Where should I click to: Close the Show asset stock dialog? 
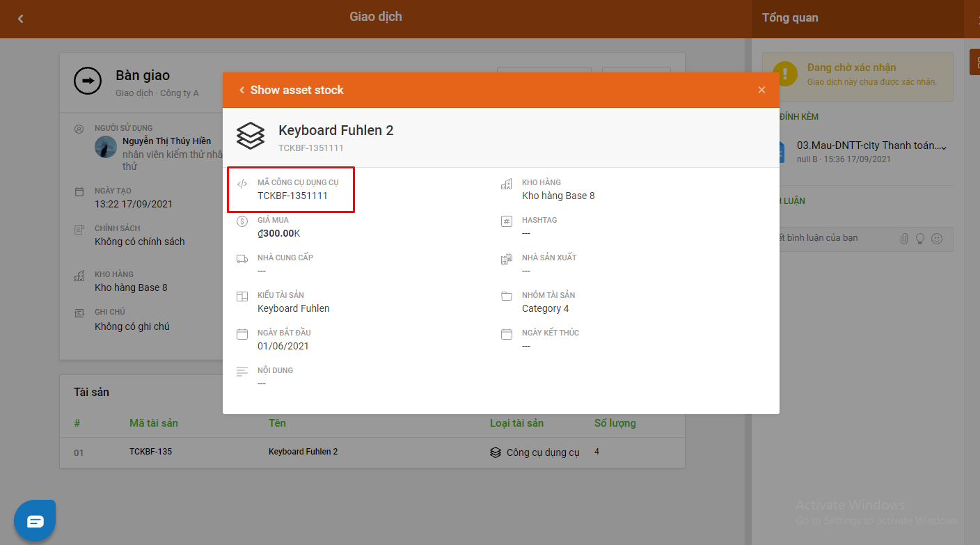(761, 90)
